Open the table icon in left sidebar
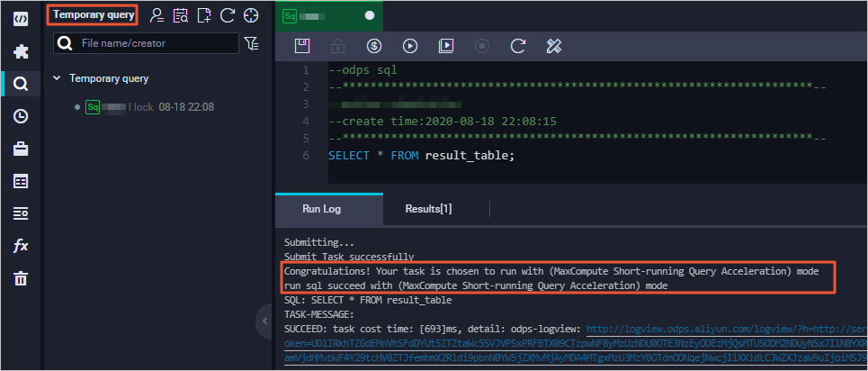The image size is (868, 371). 21,181
